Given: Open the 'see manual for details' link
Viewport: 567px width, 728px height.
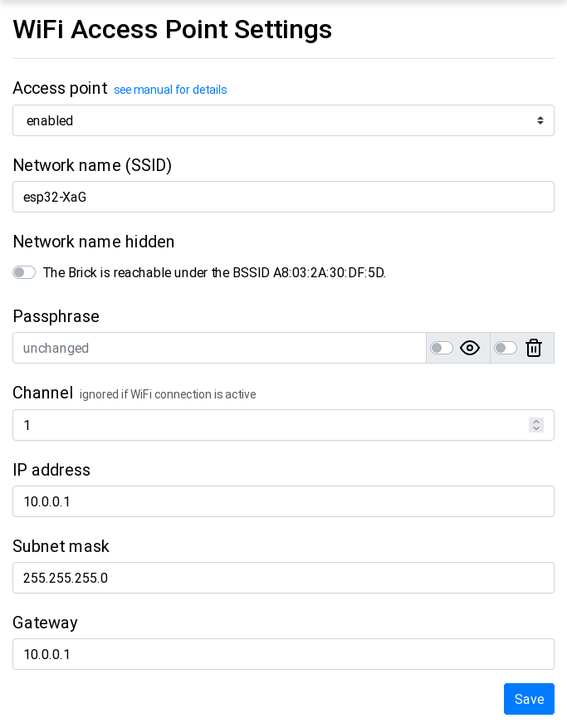Looking at the screenshot, I should (x=170, y=90).
